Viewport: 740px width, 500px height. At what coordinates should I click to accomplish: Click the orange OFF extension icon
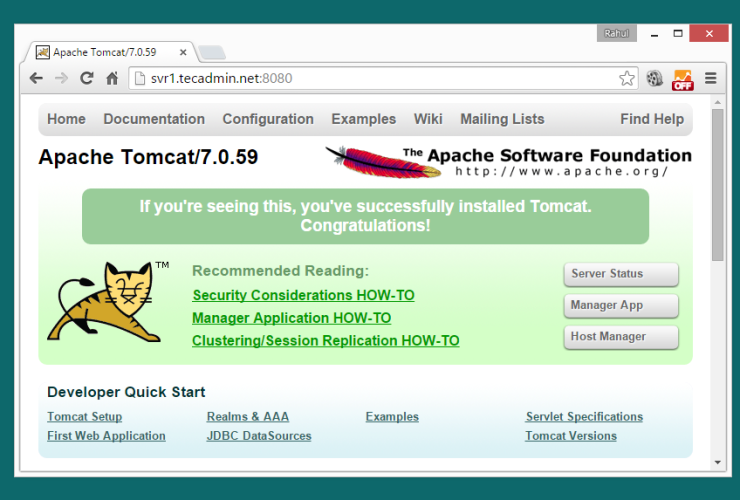tap(683, 78)
